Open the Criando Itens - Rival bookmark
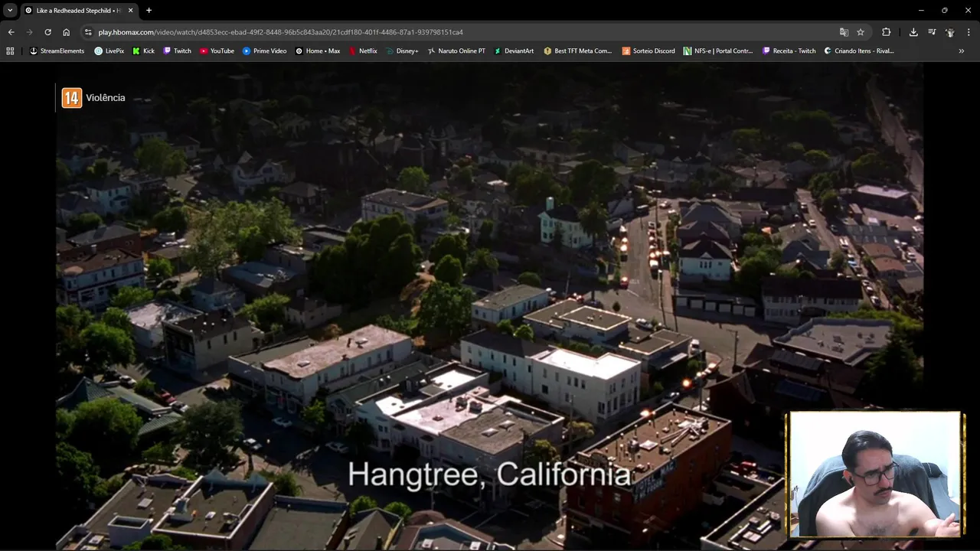This screenshot has height=551, width=980. [x=859, y=51]
